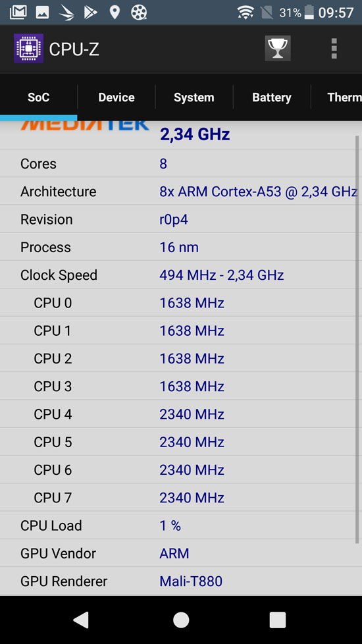Tap the Architecture row value
The image size is (362, 644).
click(258, 192)
